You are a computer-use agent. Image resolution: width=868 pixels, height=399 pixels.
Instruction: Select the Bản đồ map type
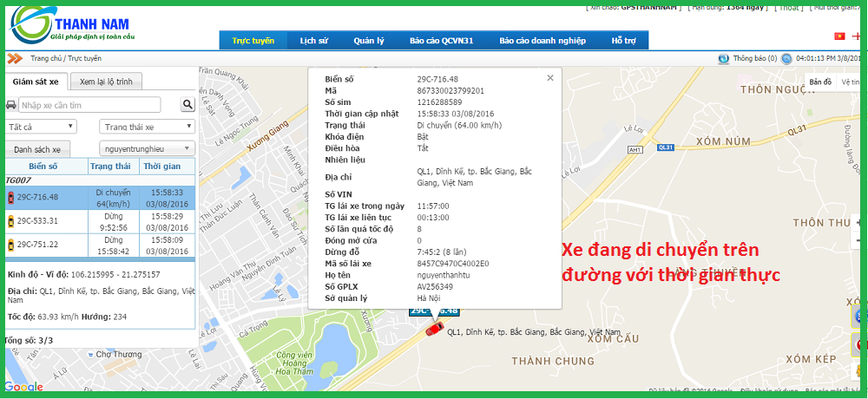pos(820,82)
